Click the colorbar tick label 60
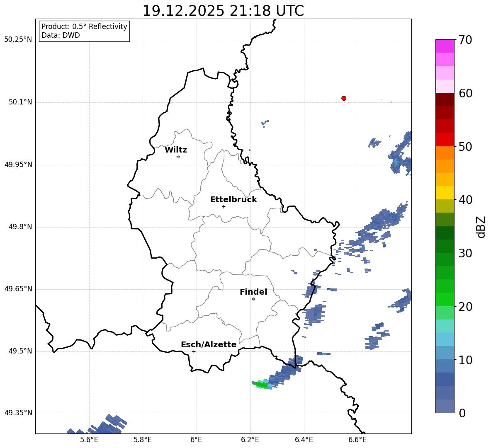This screenshot has width=491, height=448. [x=465, y=93]
